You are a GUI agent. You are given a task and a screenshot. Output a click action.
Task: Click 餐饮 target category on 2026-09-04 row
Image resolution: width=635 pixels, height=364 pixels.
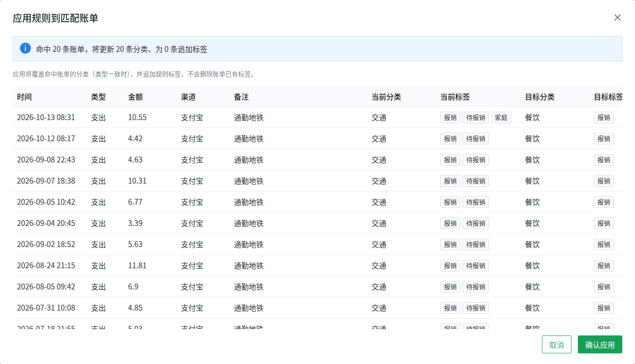(x=532, y=223)
